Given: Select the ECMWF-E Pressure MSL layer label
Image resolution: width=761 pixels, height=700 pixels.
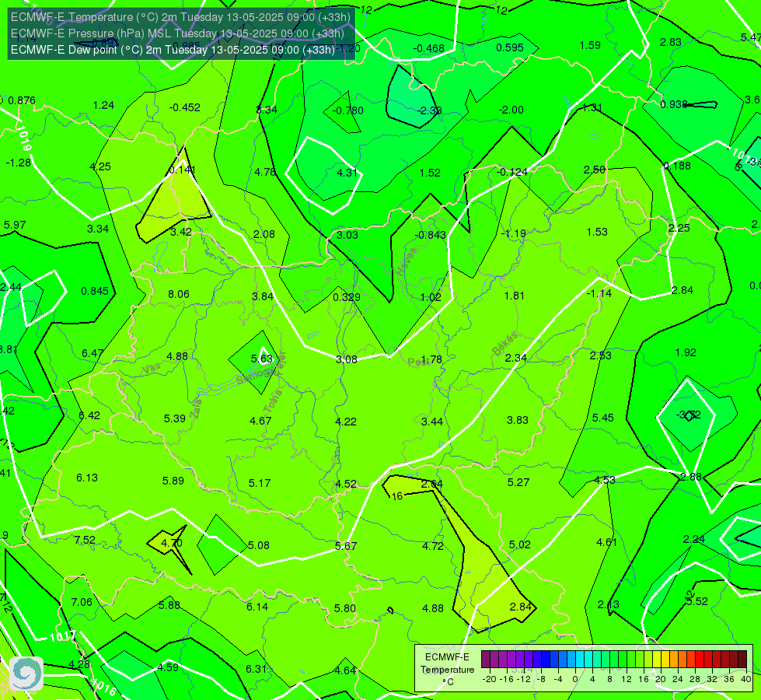Looking at the screenshot, I should pos(177,33).
